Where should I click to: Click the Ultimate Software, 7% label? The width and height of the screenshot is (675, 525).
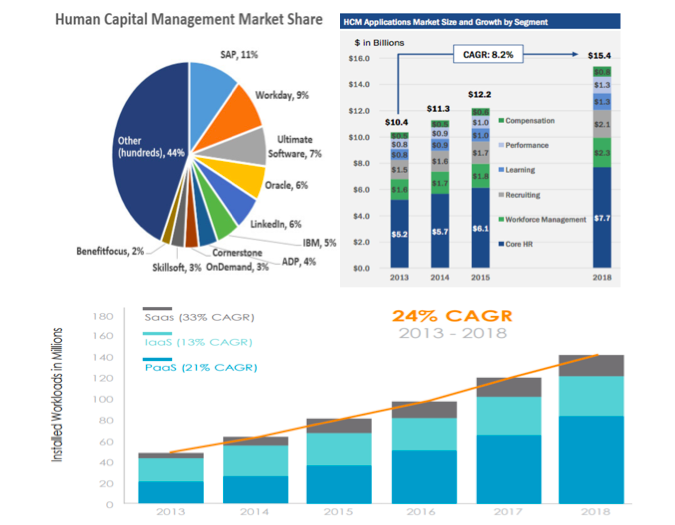(295, 146)
